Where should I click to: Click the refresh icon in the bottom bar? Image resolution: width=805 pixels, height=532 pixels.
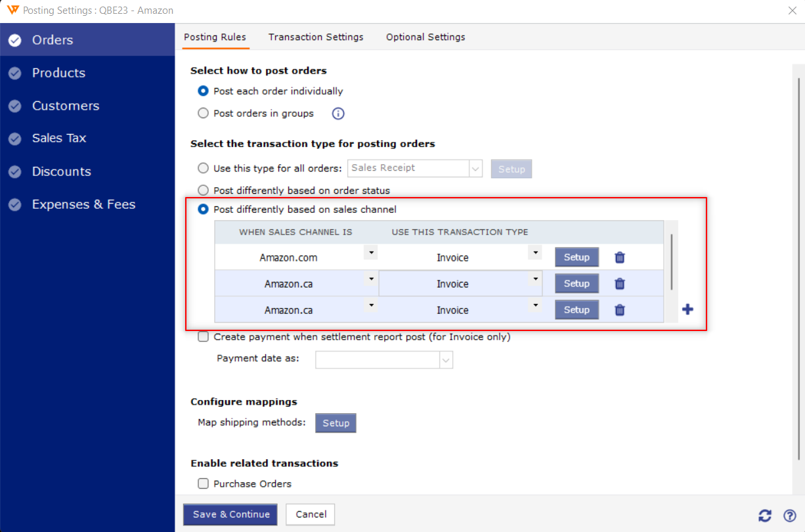click(x=765, y=516)
